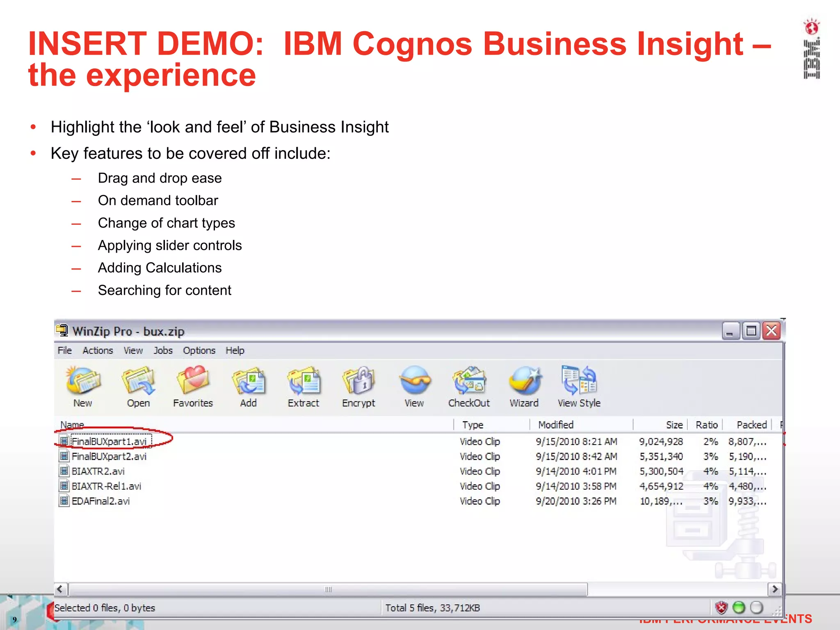Click the 9/20/2010 3:26 PM modified date
This screenshot has height=630, width=840.
[x=576, y=501]
